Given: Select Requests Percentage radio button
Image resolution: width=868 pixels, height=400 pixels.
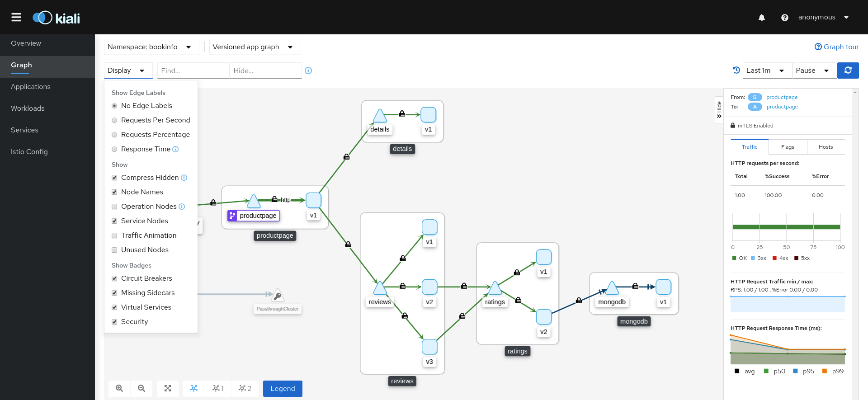Looking at the screenshot, I should click(114, 135).
